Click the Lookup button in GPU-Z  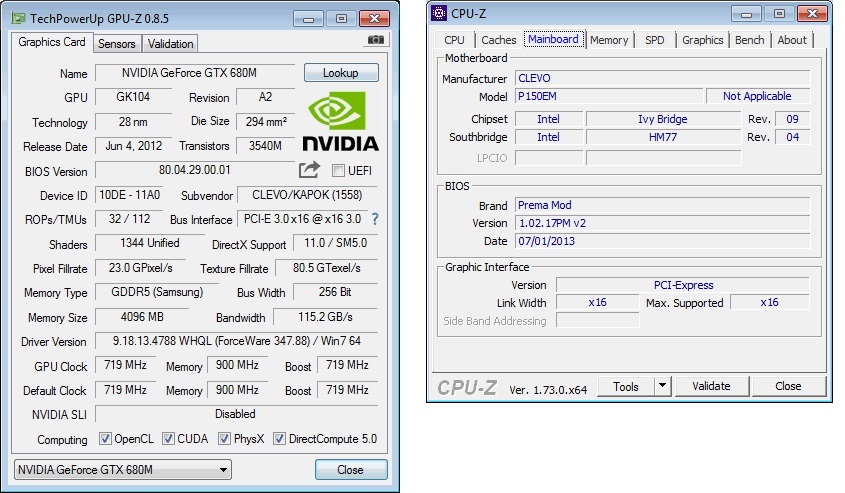point(341,73)
